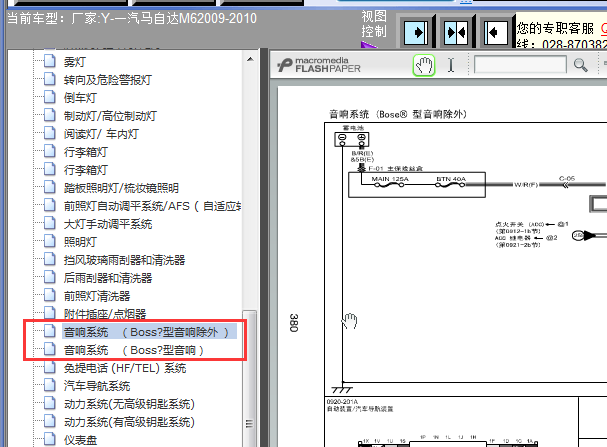Viewport: 607px width, 447px height.
Task: Open the 免提电话 (HF/TEL) 系统 entry
Action: [x=125, y=368]
